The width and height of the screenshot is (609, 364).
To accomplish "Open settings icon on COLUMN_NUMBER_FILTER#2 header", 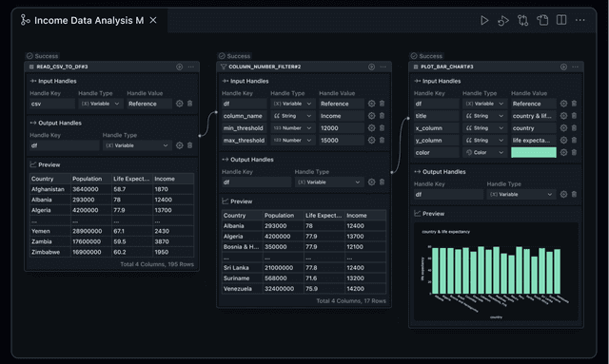I will [372, 67].
